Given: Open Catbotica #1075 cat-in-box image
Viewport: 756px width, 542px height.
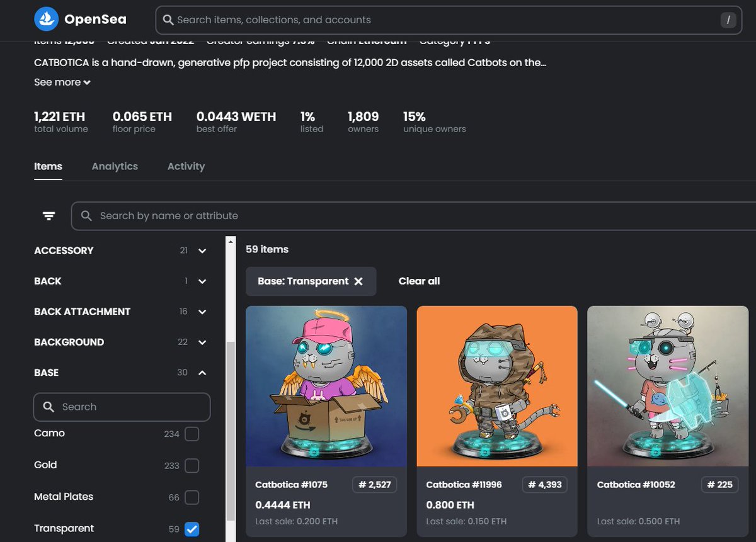Looking at the screenshot, I should click(326, 386).
